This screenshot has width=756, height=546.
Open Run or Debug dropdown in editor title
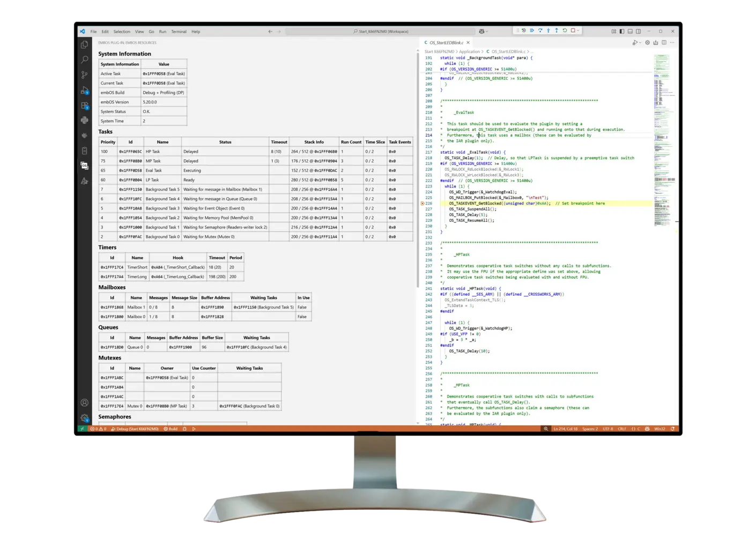point(639,42)
